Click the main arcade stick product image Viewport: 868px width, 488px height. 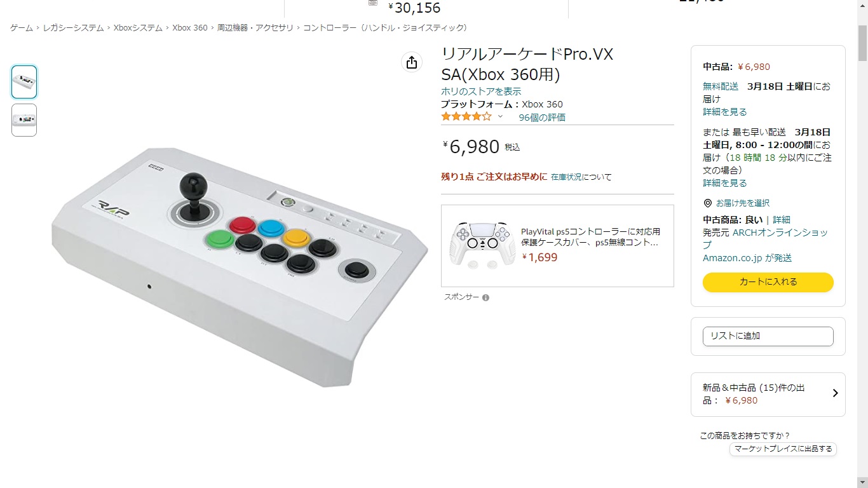239,267
